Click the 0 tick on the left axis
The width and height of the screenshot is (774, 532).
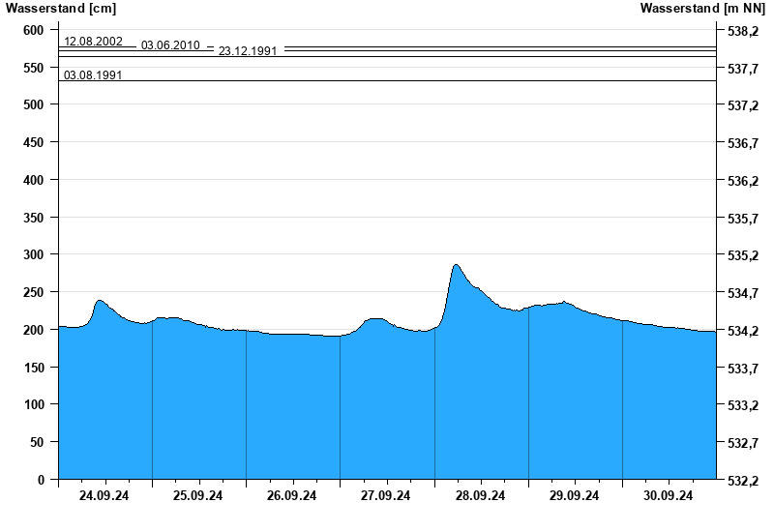pos(42,479)
